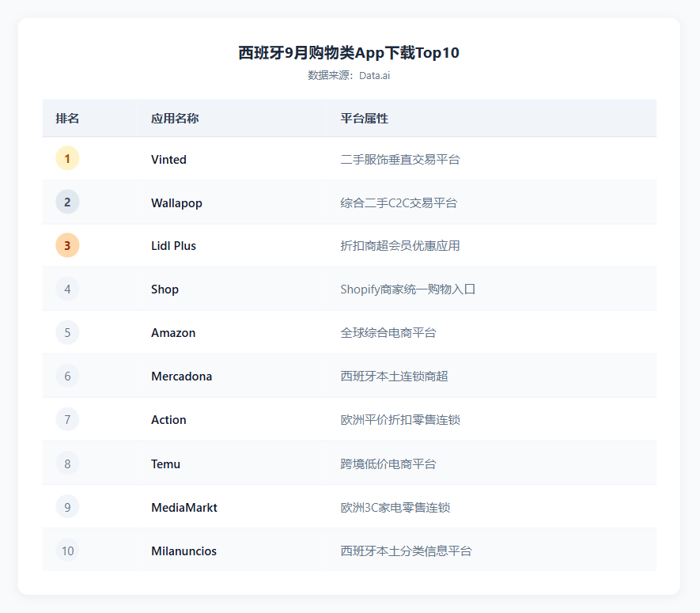Select the Shop app name
Image resolution: width=700 pixels, height=613 pixels.
[x=165, y=289]
